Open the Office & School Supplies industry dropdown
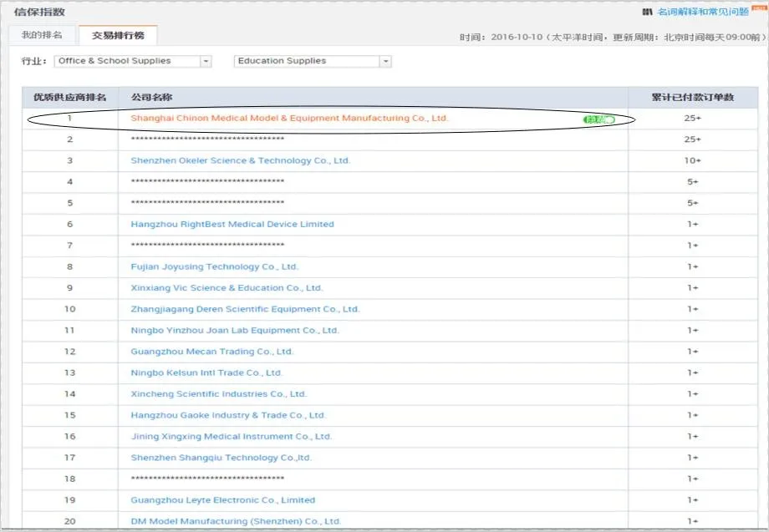769x532 pixels. [132, 61]
